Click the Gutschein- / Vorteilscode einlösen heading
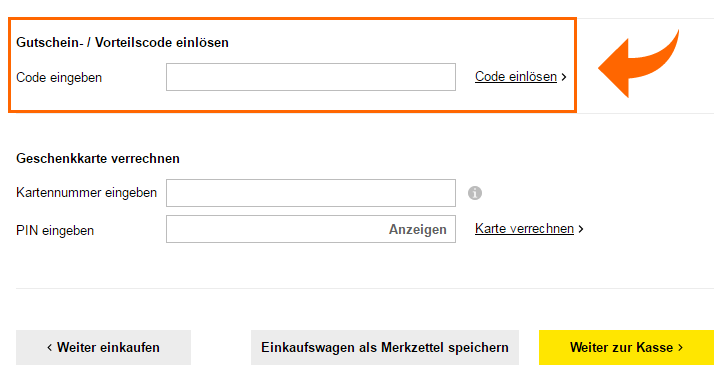Screen dimensions: 727x376 [x=122, y=43]
